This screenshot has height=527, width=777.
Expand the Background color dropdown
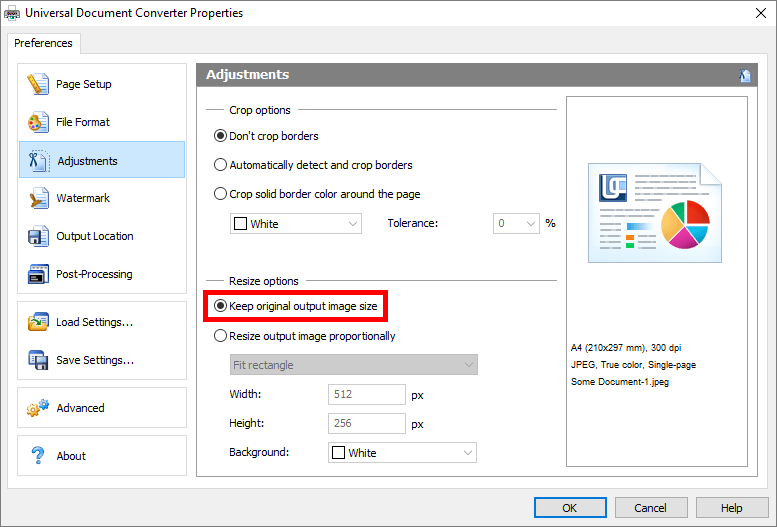point(402,453)
